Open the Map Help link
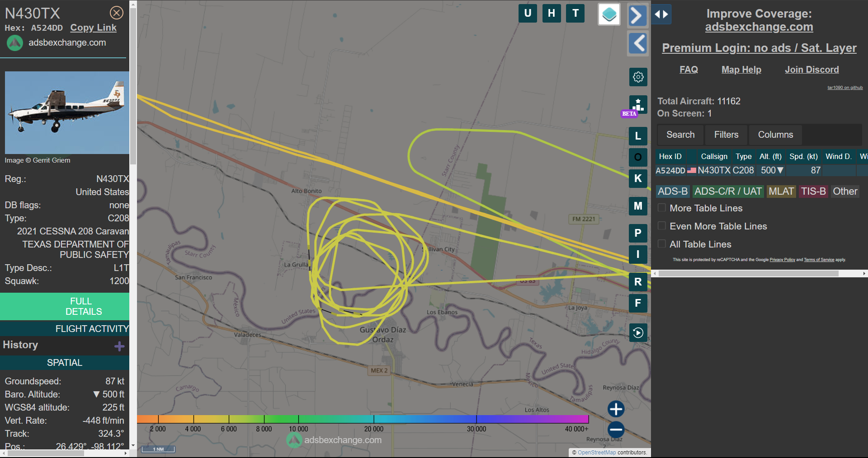 (x=741, y=70)
